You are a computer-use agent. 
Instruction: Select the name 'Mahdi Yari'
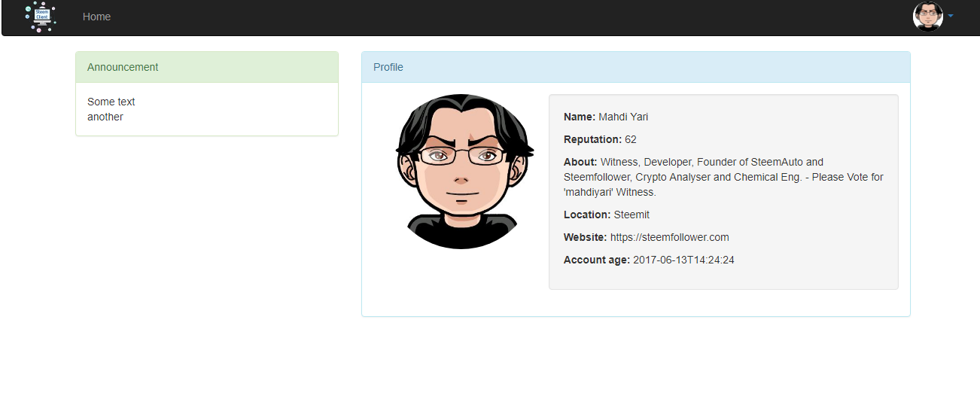[x=623, y=117]
